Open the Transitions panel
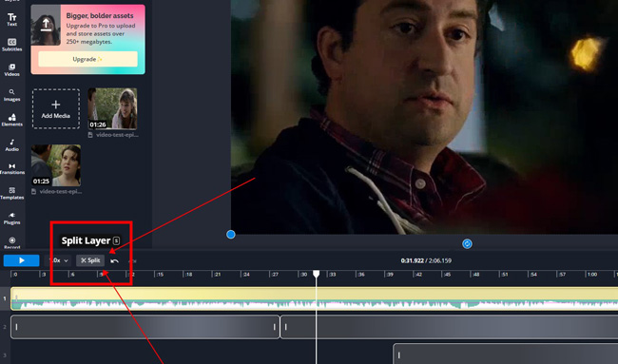This screenshot has width=618, height=364. click(11, 168)
